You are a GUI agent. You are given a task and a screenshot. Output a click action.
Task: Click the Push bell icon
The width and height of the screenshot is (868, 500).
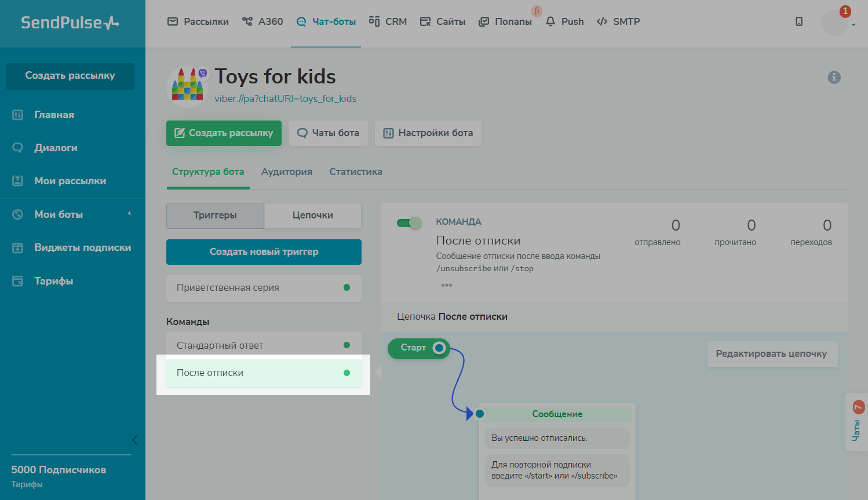point(550,21)
